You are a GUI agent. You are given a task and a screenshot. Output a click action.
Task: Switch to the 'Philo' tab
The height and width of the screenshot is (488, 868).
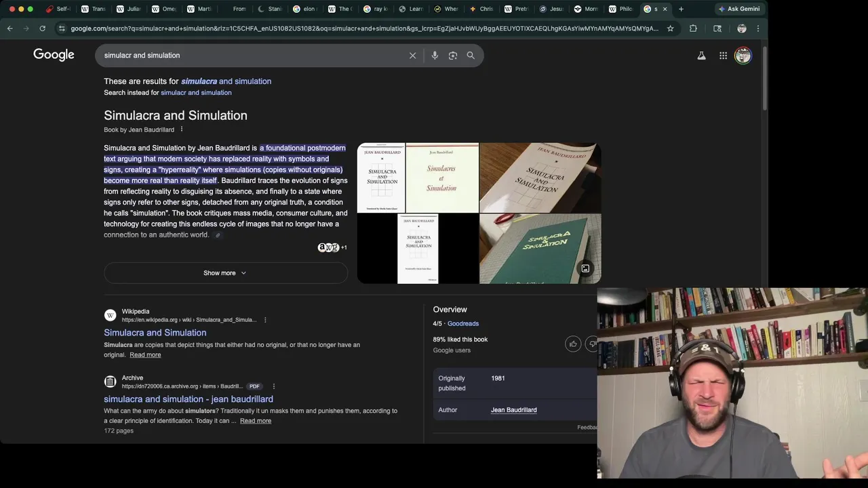620,9
